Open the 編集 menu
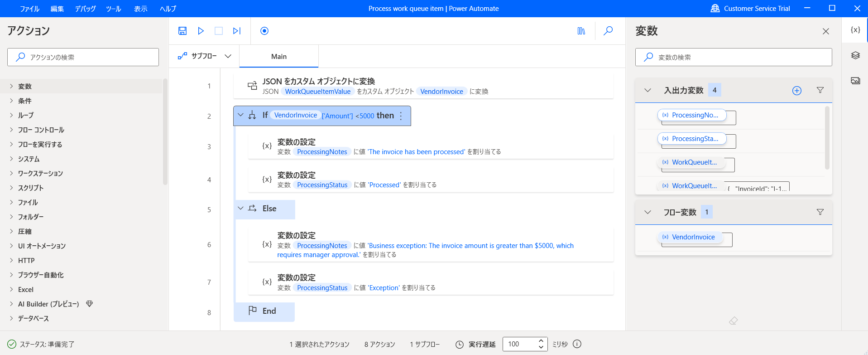Viewport: 868px width, 355px height. click(57, 9)
